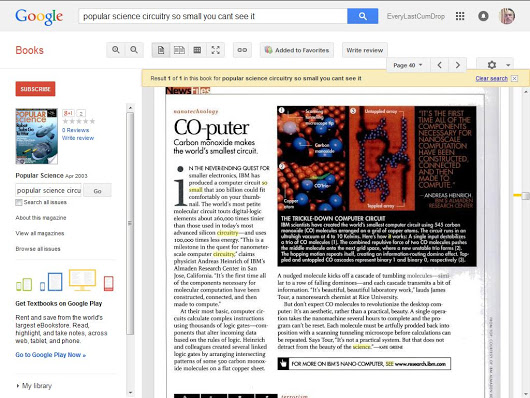Click Write review link under cover
The width and height of the screenshot is (530, 398).
pyautogui.click(x=78, y=138)
